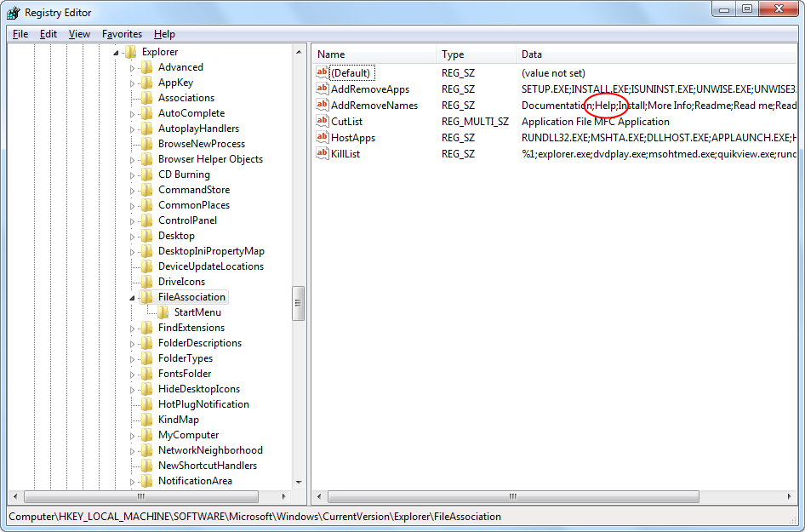Open the Favorites menu
The image size is (805, 532).
coord(122,34)
